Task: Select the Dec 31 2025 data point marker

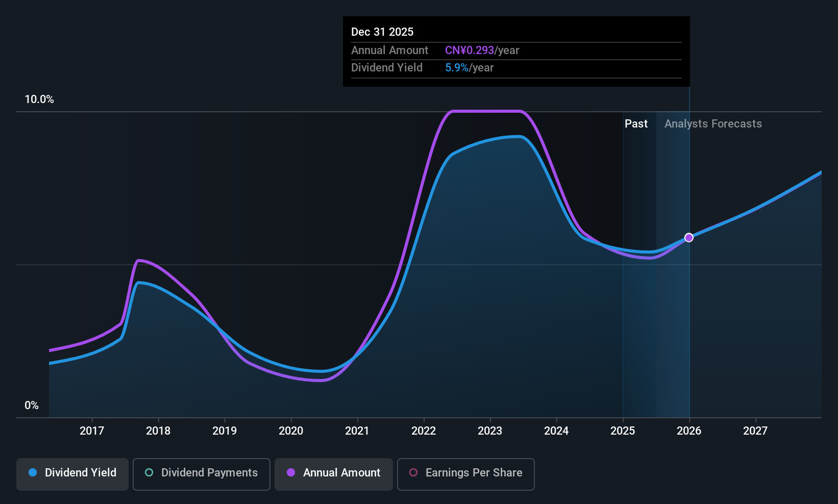Action: 689,237
